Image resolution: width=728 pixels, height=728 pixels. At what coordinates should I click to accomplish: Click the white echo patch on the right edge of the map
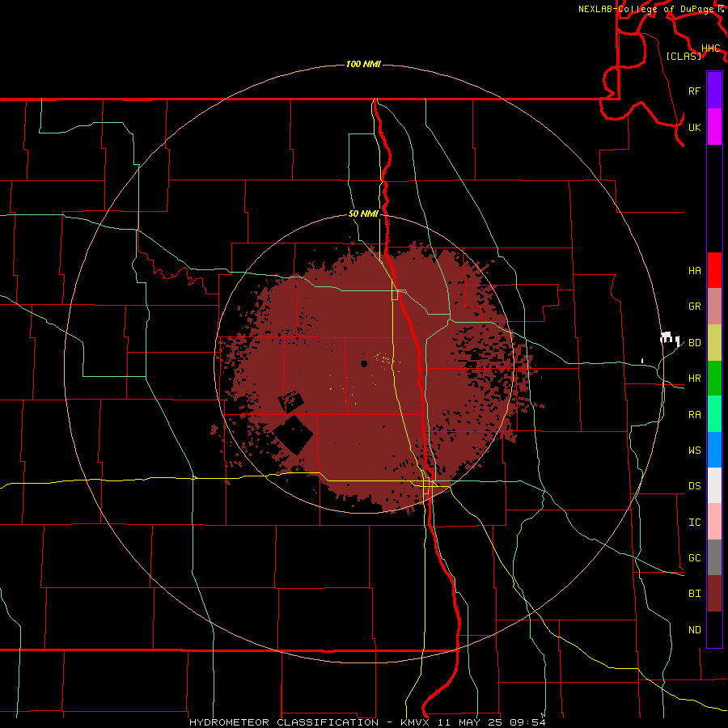point(670,338)
